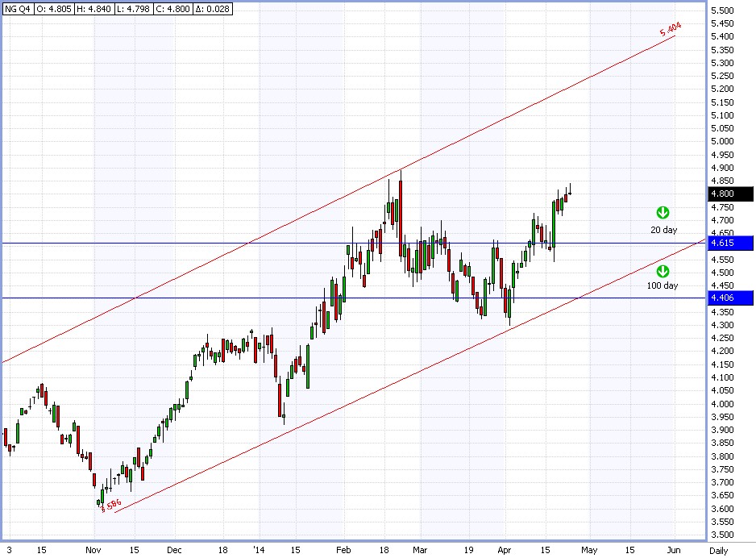Click the Dec date on time axis
756x558 pixels.
click(x=174, y=550)
